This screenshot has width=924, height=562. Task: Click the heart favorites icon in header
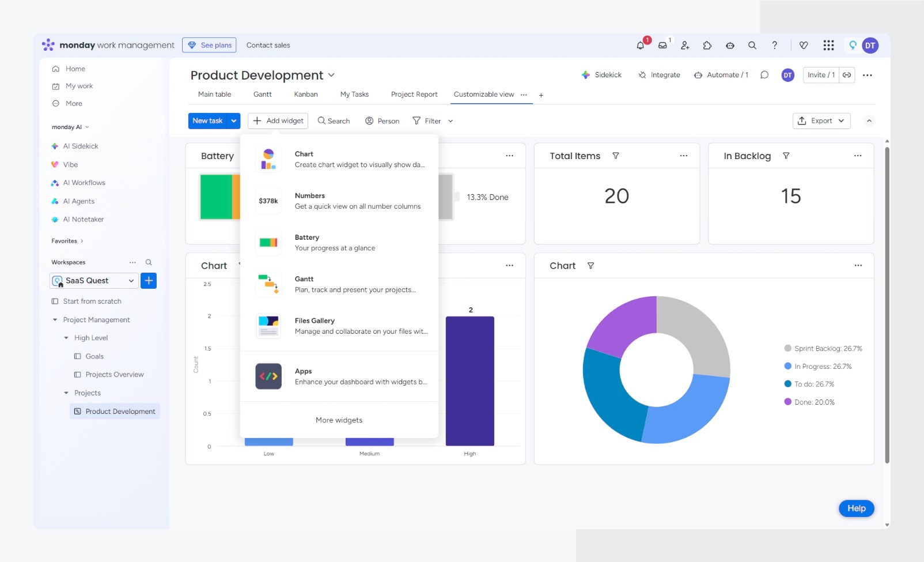[x=804, y=45]
